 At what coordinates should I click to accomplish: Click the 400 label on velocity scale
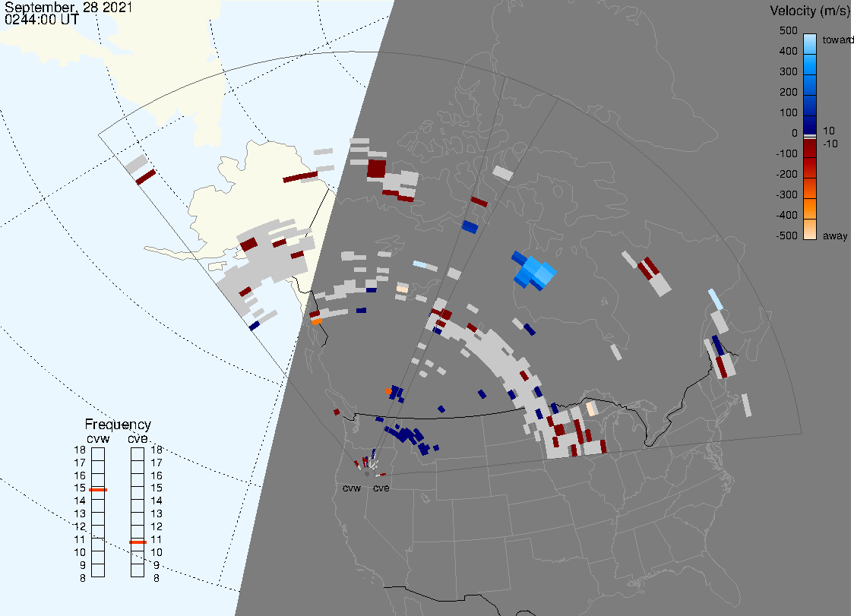(788, 51)
